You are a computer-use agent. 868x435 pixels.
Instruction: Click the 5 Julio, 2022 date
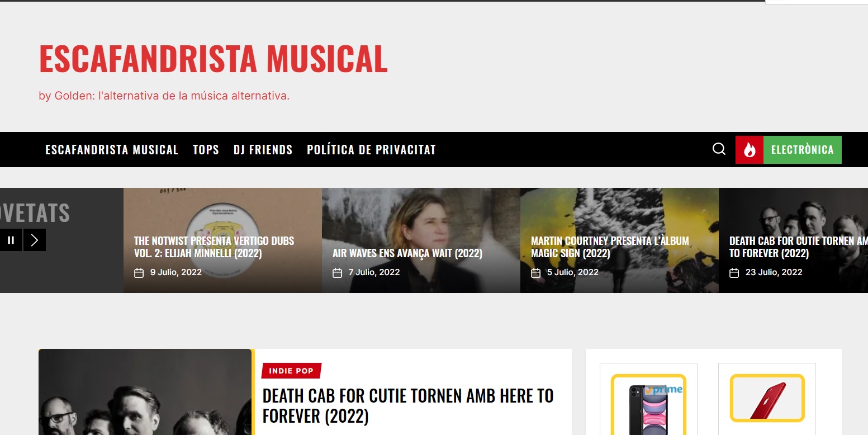(x=572, y=272)
